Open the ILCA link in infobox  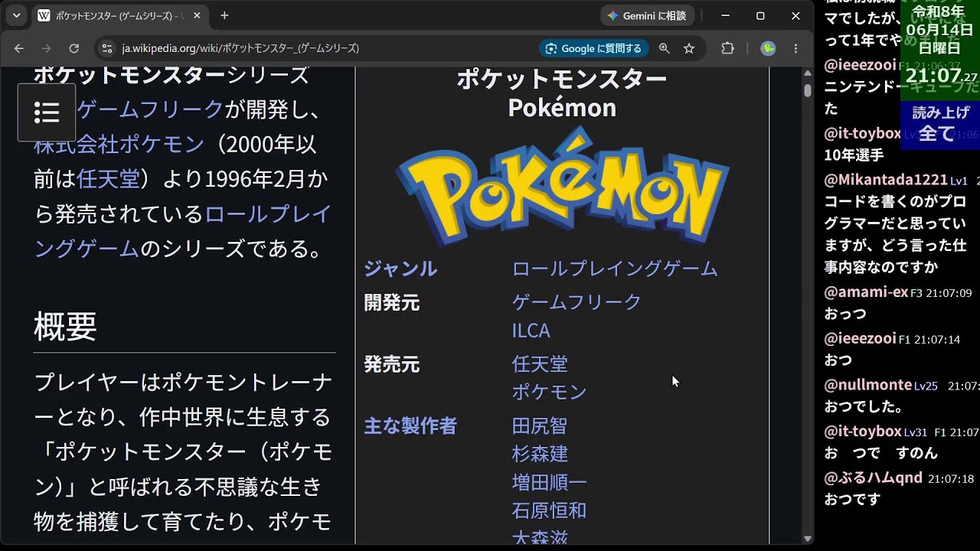coord(531,331)
